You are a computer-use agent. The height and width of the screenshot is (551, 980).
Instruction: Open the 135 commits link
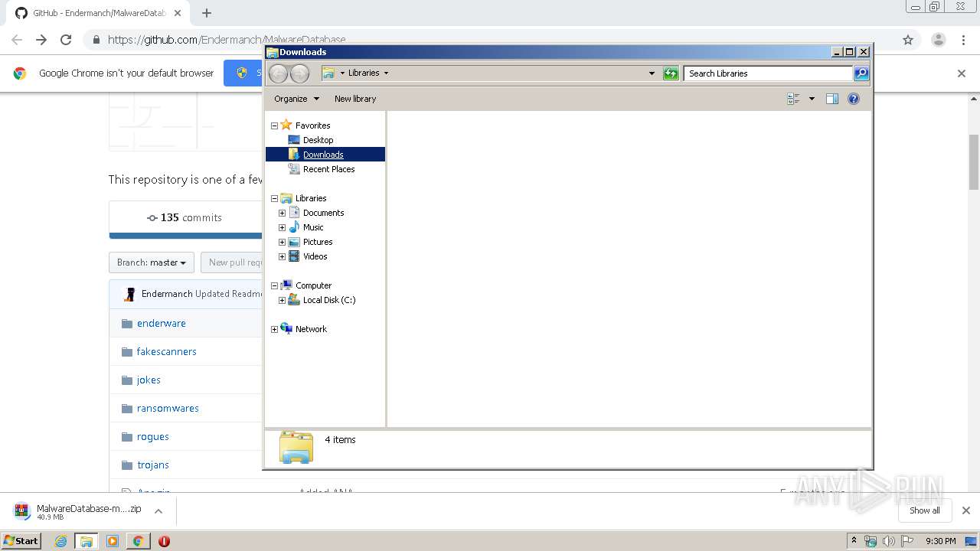(185, 217)
